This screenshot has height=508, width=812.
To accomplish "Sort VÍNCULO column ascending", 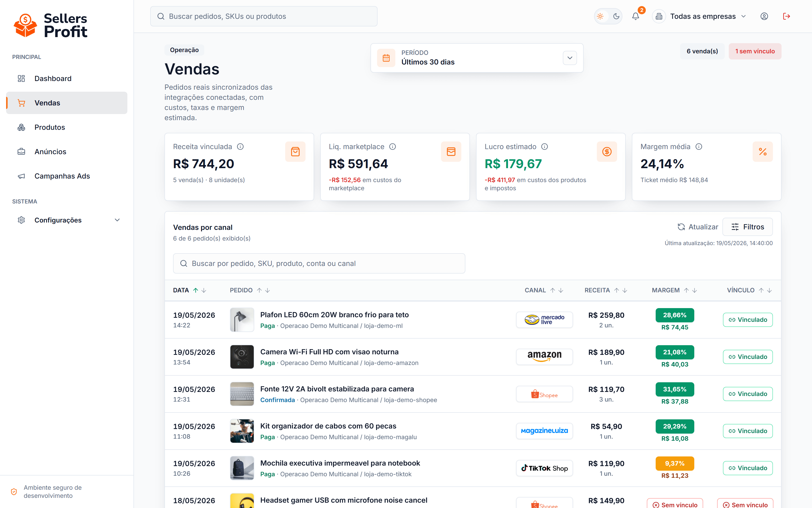I will (761, 290).
